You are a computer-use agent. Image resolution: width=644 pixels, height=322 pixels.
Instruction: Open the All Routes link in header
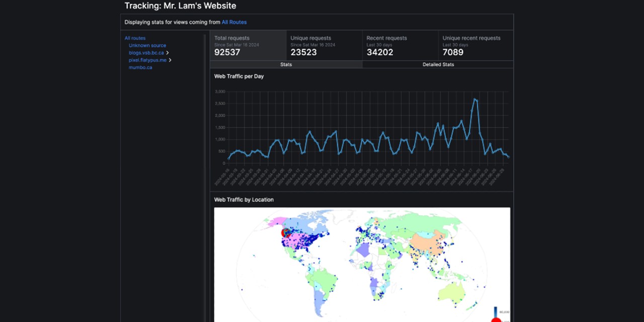234,22
